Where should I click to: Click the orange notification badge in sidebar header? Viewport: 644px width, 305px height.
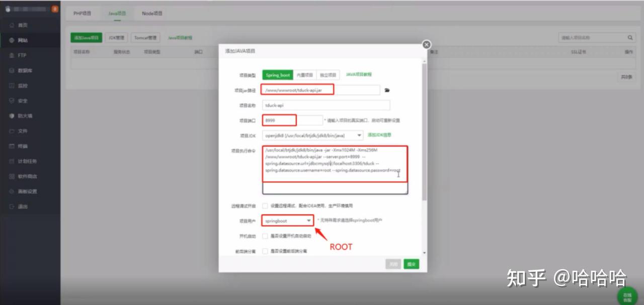(x=55, y=9)
